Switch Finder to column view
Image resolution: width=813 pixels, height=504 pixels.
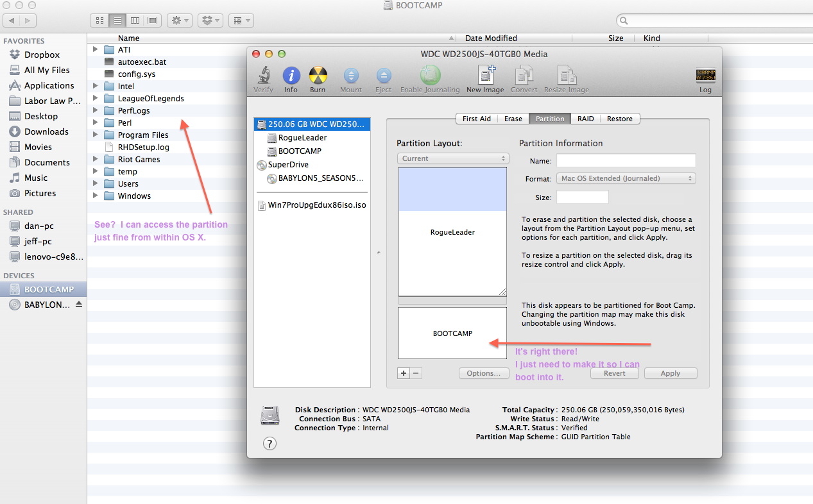[135, 21]
